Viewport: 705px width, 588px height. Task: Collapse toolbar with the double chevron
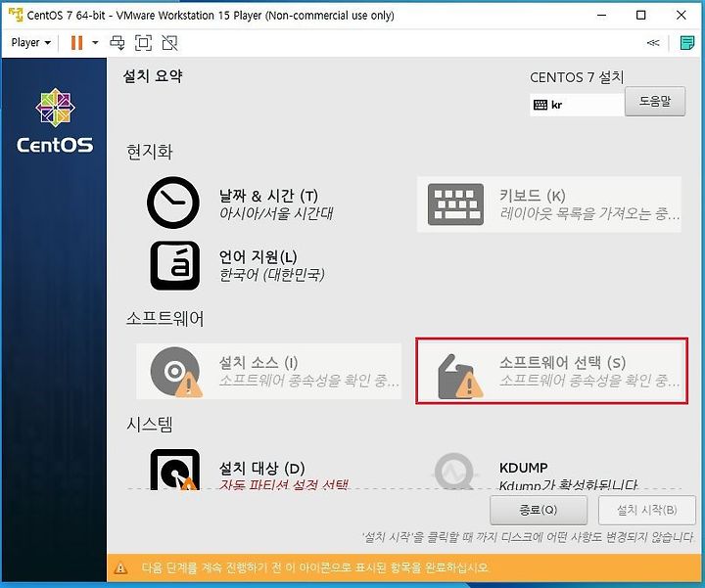[x=653, y=43]
